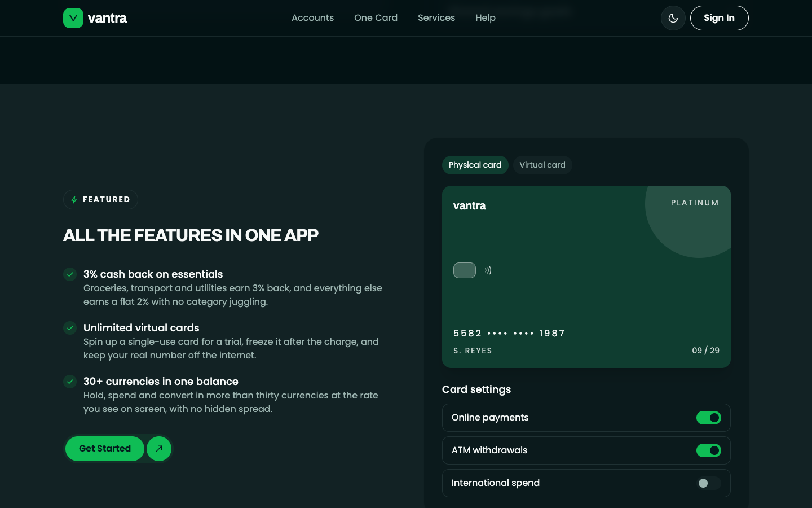Click the card number 5582 •••• •••• 1987
The width and height of the screenshot is (812, 508).
pos(509,334)
